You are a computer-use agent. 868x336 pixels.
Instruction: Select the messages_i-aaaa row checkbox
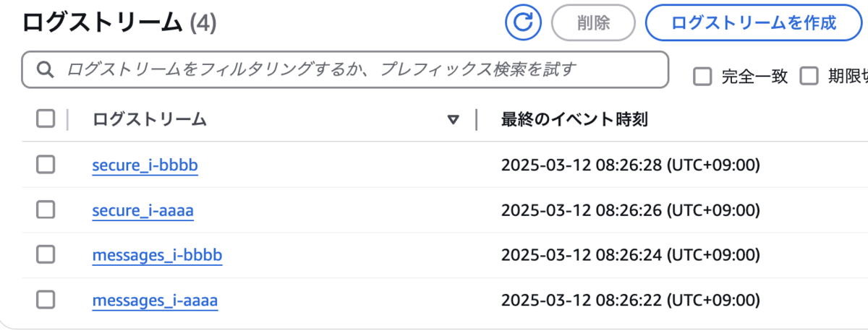click(x=46, y=300)
